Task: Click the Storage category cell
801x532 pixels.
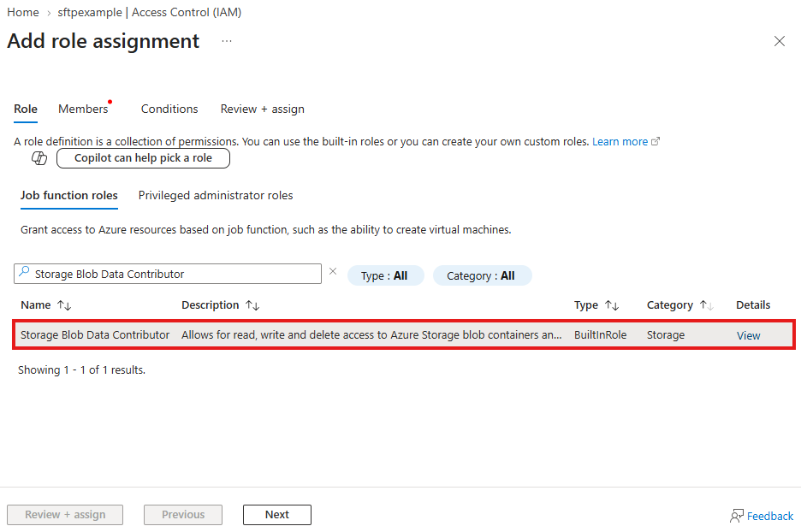Action: (666, 335)
